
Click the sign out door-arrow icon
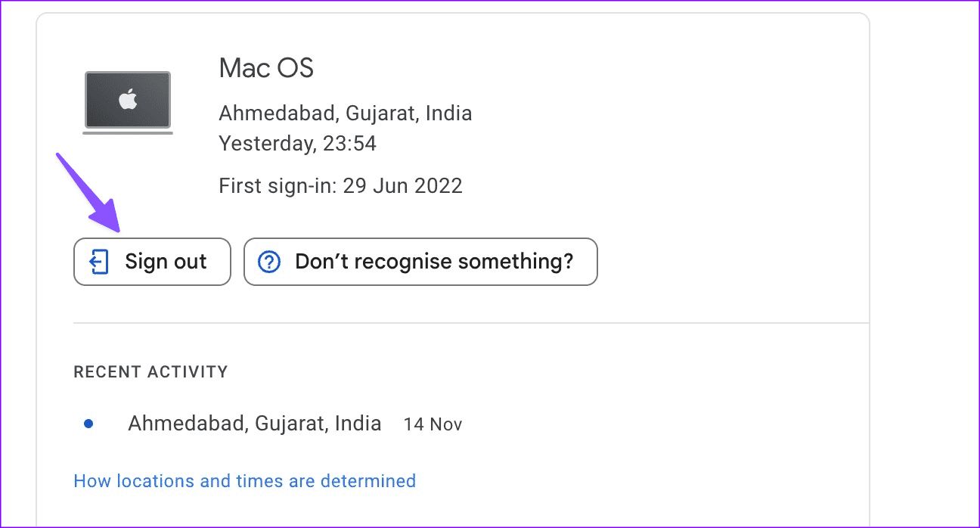point(99,262)
